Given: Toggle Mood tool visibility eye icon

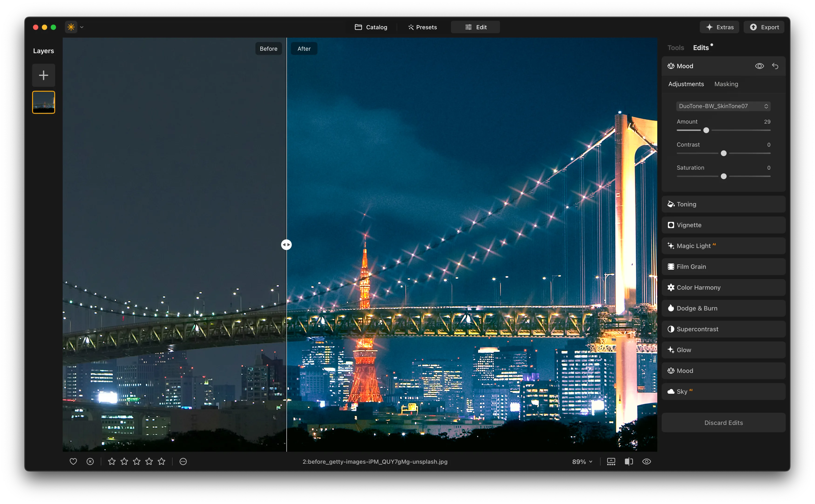Looking at the screenshot, I should (759, 66).
